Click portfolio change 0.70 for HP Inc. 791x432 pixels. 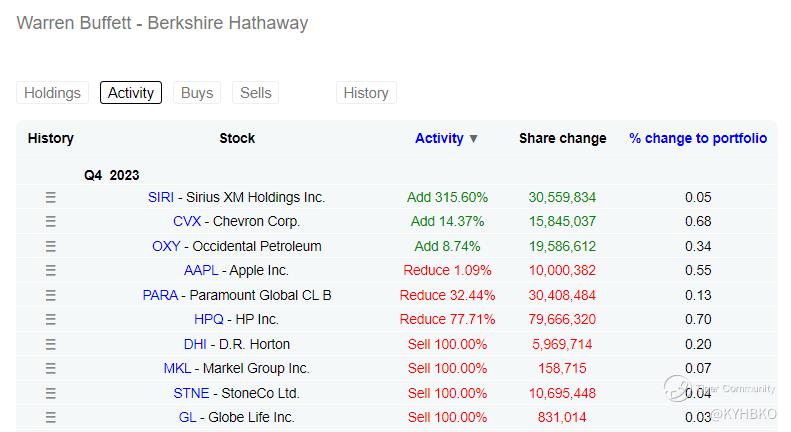pos(698,319)
